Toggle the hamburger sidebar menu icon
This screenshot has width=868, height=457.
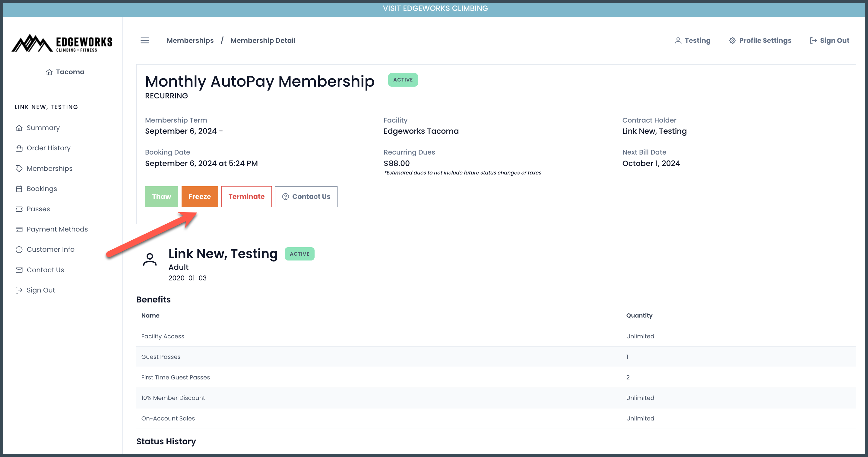coord(144,40)
